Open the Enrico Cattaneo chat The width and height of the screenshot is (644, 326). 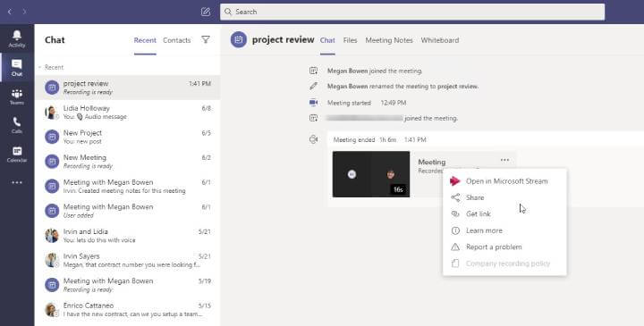tap(127, 310)
